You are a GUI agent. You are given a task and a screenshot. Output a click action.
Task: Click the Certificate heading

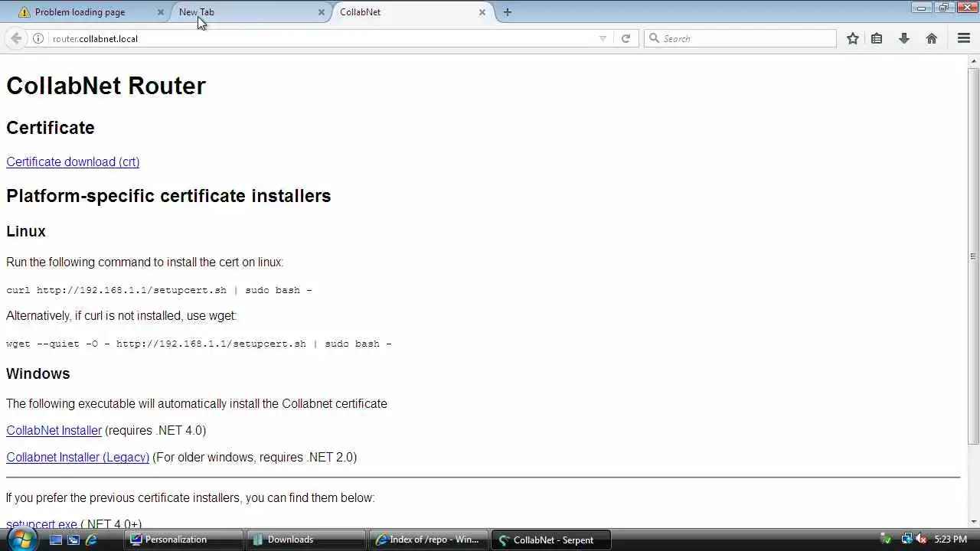click(x=51, y=128)
